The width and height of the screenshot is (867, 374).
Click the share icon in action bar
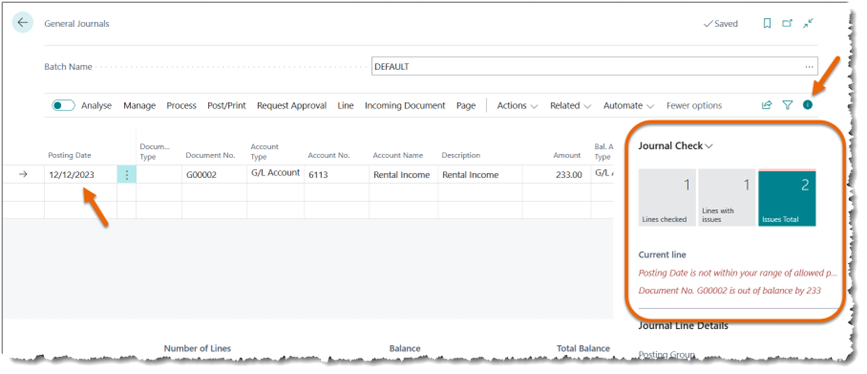coord(766,105)
